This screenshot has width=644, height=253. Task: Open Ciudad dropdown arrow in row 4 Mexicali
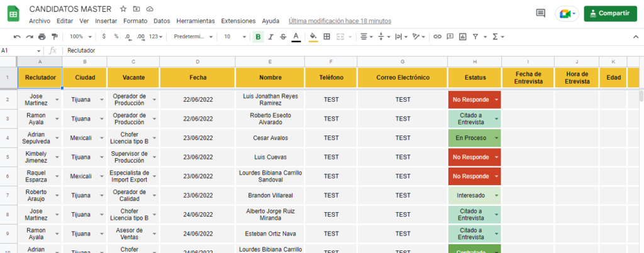(x=102, y=137)
